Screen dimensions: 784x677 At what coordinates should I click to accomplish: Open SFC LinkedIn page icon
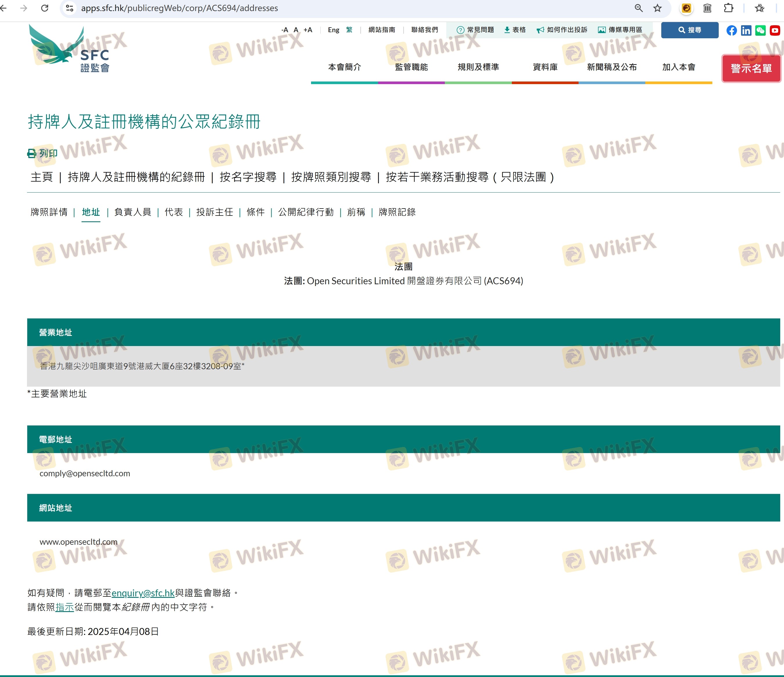[746, 30]
